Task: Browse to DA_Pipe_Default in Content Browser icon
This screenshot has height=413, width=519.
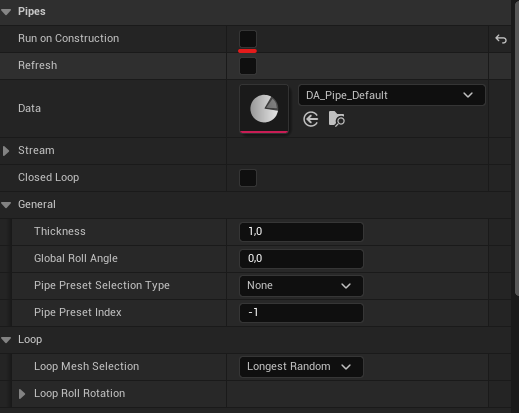Action: point(337,119)
